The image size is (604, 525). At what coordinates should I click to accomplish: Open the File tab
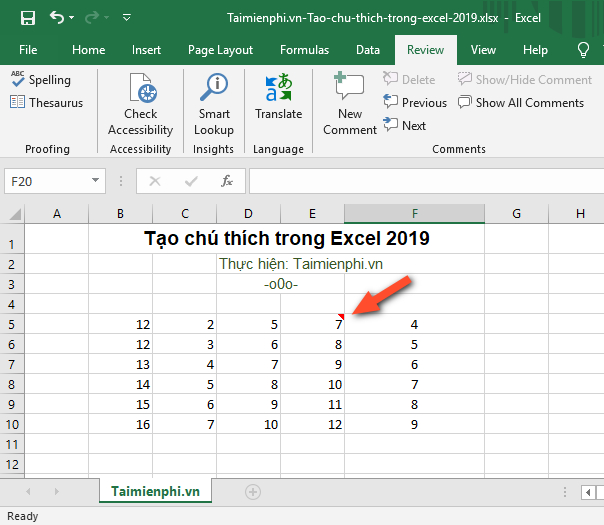coord(28,50)
